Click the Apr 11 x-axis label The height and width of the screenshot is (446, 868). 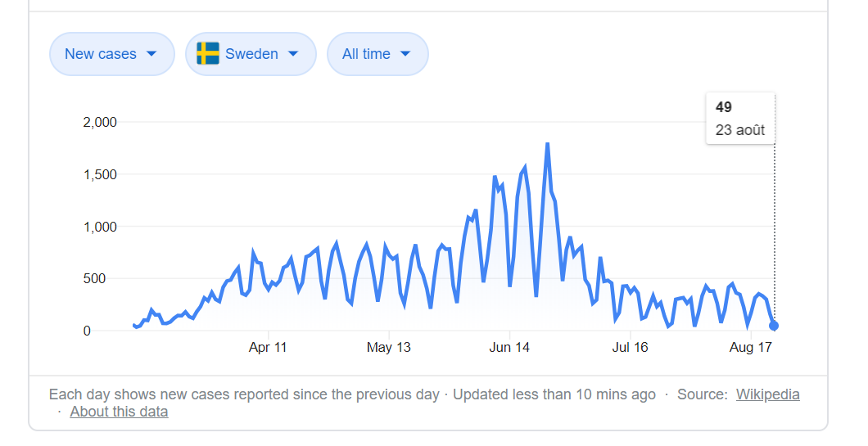pyautogui.click(x=268, y=348)
